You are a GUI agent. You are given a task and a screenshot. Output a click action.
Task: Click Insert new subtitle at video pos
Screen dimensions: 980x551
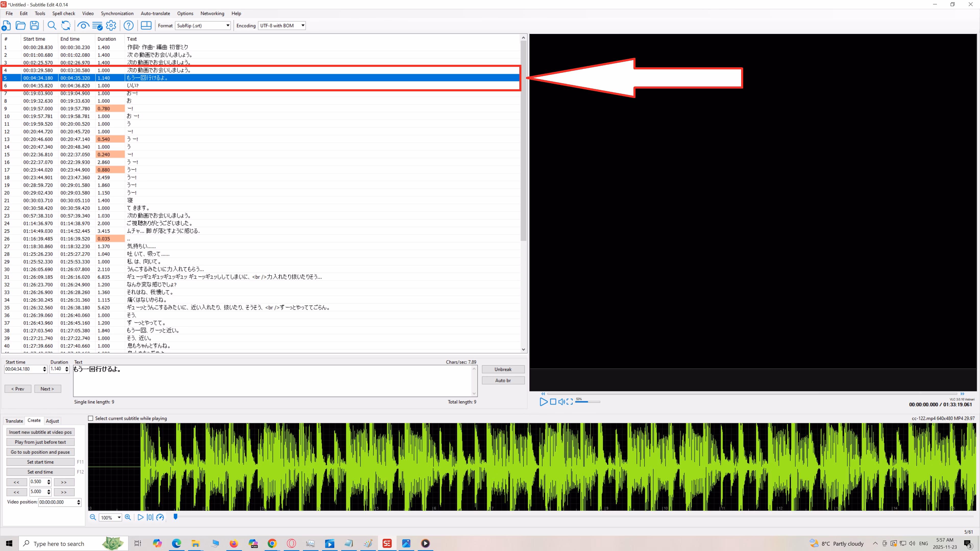click(x=40, y=432)
